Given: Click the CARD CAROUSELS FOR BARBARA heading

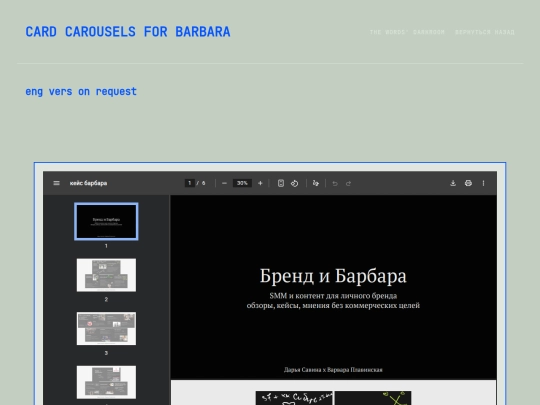Looking at the screenshot, I should click(128, 32).
